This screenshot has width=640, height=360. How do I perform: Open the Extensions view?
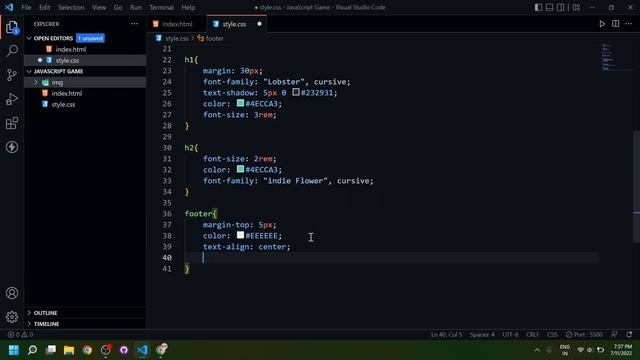tap(12, 123)
